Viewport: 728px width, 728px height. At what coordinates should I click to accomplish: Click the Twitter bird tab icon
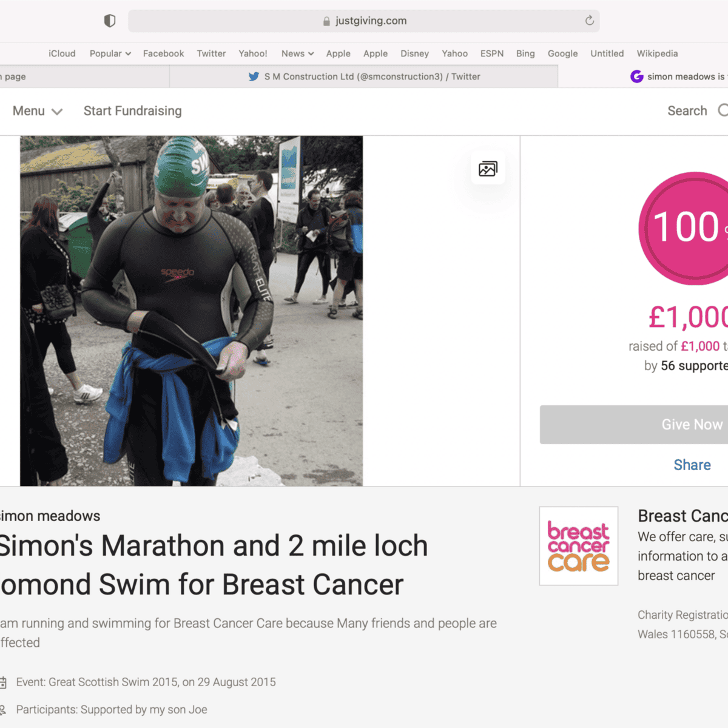point(254,76)
